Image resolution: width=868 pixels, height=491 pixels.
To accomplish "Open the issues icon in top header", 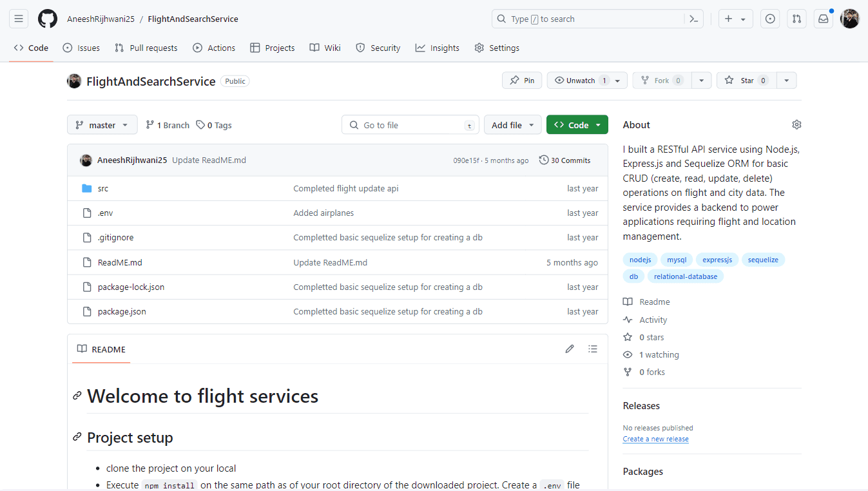I will tap(770, 19).
